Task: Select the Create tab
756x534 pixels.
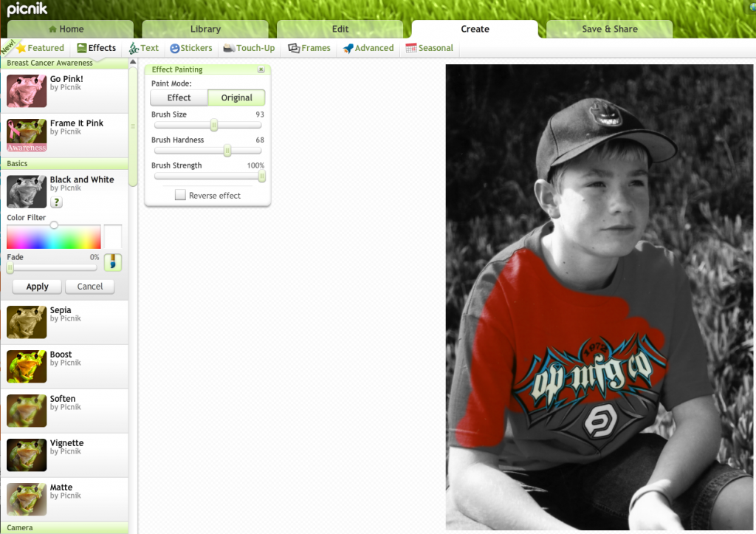Action: coord(475,29)
